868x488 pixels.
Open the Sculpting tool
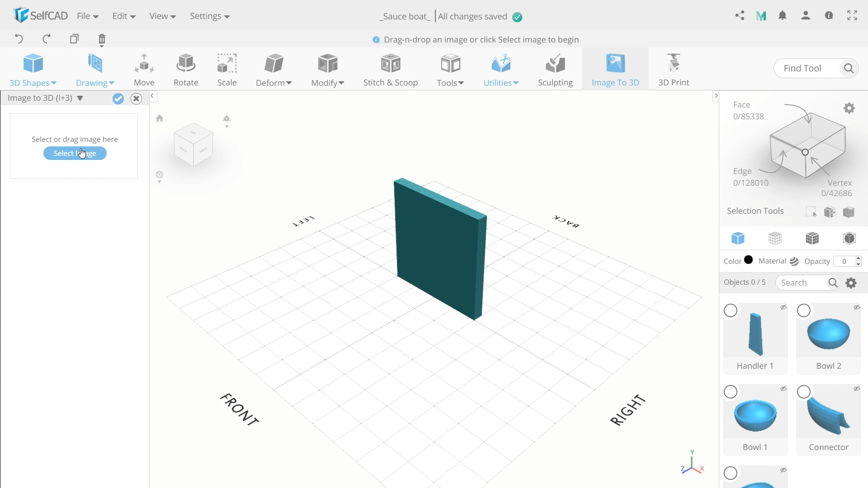[555, 70]
